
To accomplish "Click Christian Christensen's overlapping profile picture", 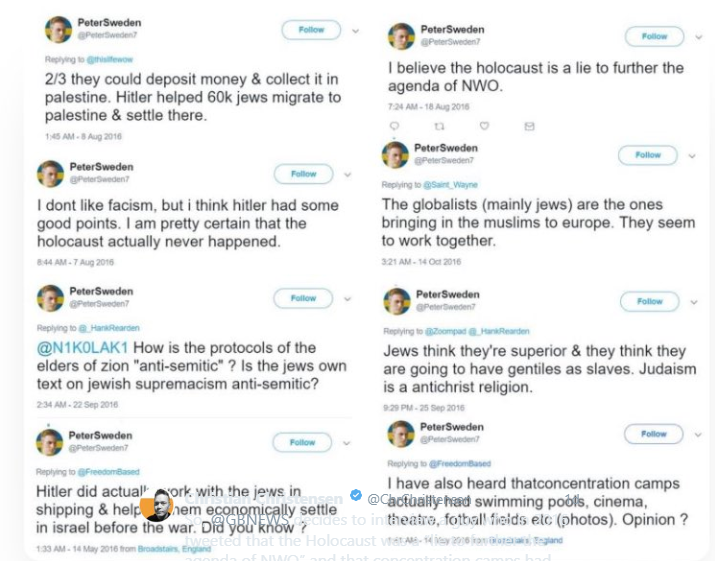I will pyautogui.click(x=156, y=505).
